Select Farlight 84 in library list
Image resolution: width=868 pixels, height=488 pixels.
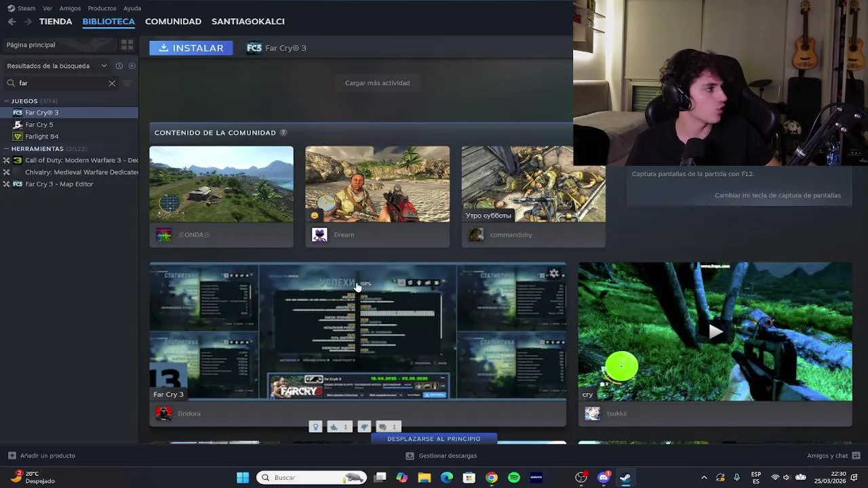(69, 136)
